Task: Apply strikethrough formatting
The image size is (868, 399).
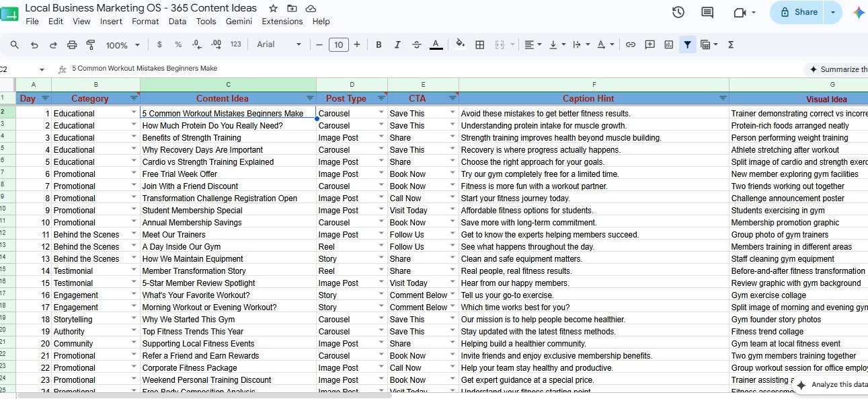Action: (x=417, y=45)
